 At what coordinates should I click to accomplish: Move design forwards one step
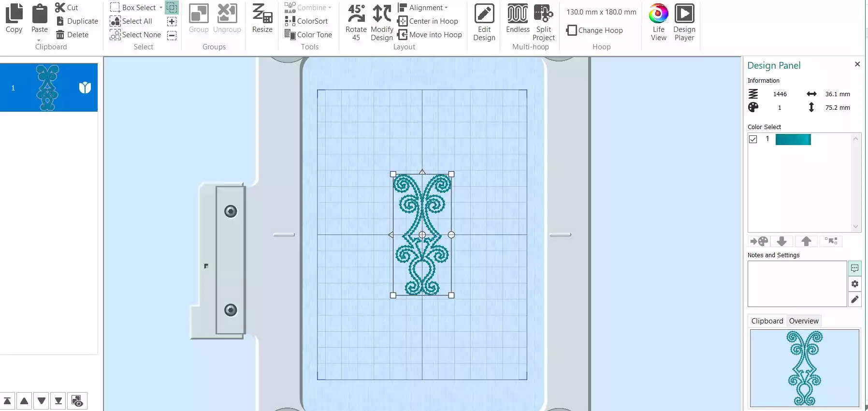[24, 401]
